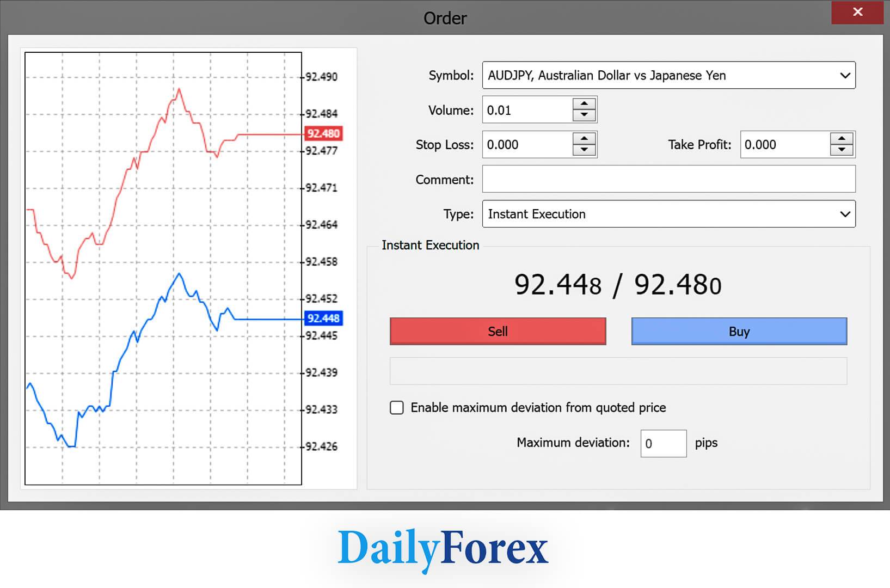Click the Stop Loss up arrow
The image size is (890, 588).
click(583, 138)
